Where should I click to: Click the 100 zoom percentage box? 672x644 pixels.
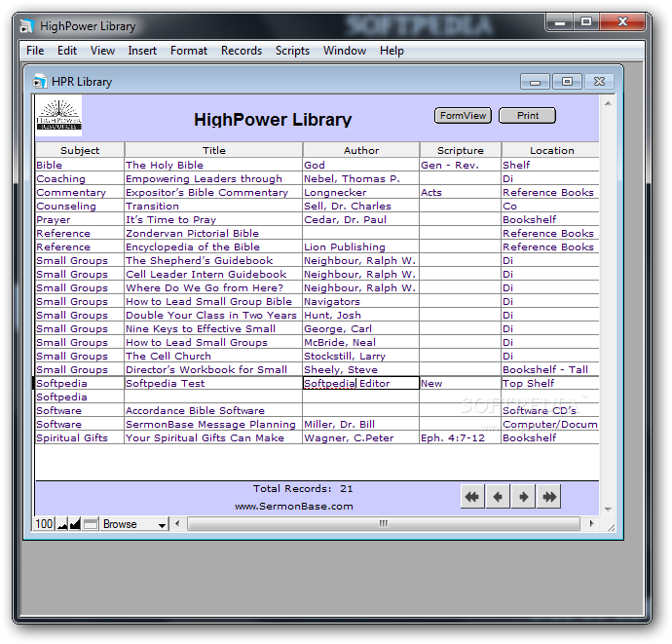[44, 524]
